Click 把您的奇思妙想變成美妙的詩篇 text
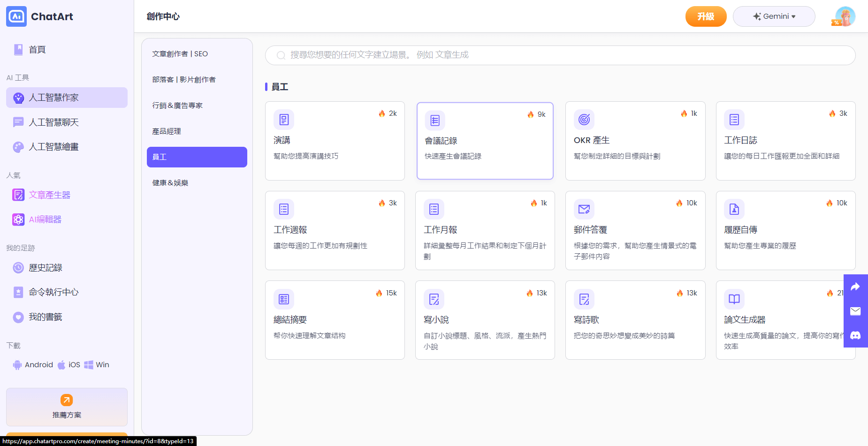Viewport: 868px width, 446px height. coord(624,336)
